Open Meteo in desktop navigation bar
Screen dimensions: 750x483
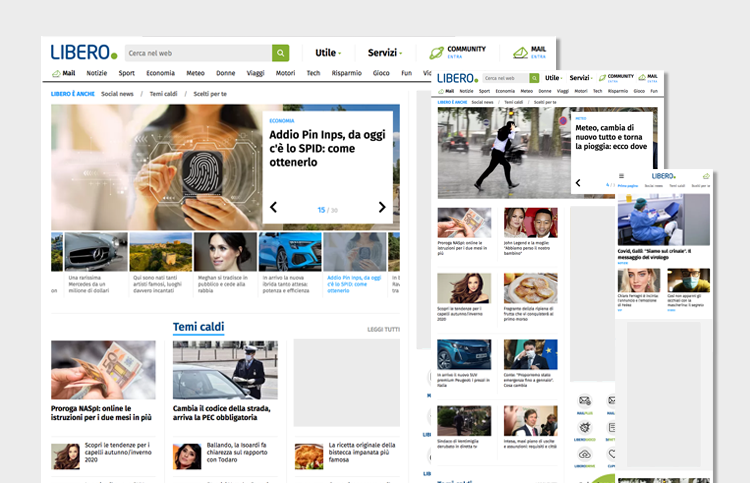pyautogui.click(x=195, y=73)
